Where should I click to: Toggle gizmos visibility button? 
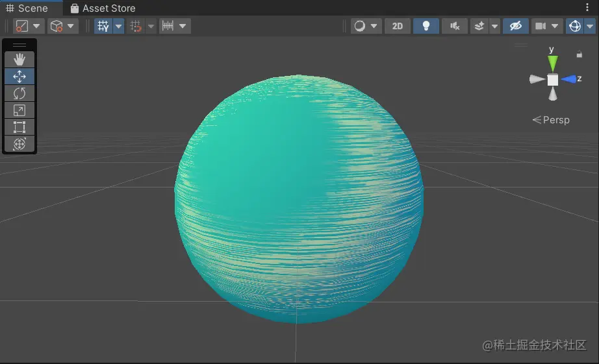575,26
